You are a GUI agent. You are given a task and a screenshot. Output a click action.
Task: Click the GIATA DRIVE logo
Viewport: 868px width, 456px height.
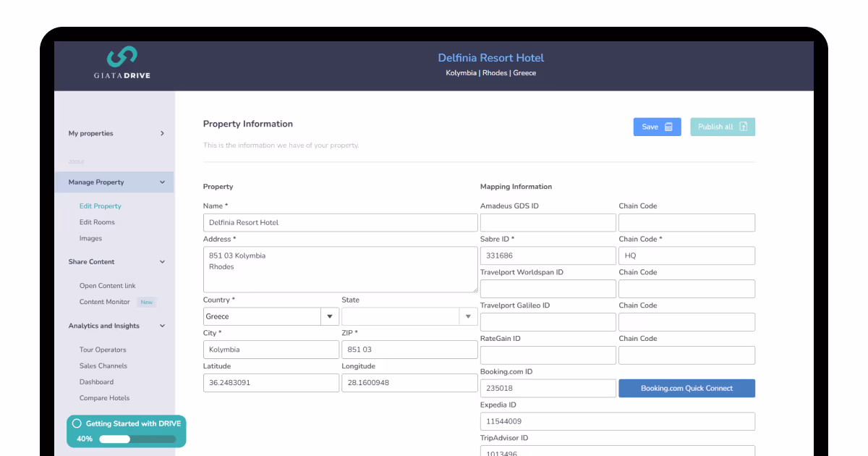[122, 63]
